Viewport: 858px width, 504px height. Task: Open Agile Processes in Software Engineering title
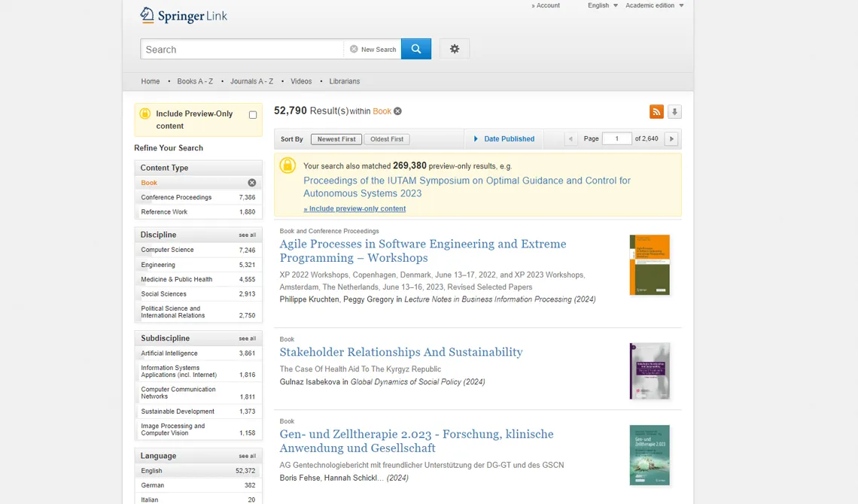coord(423,251)
